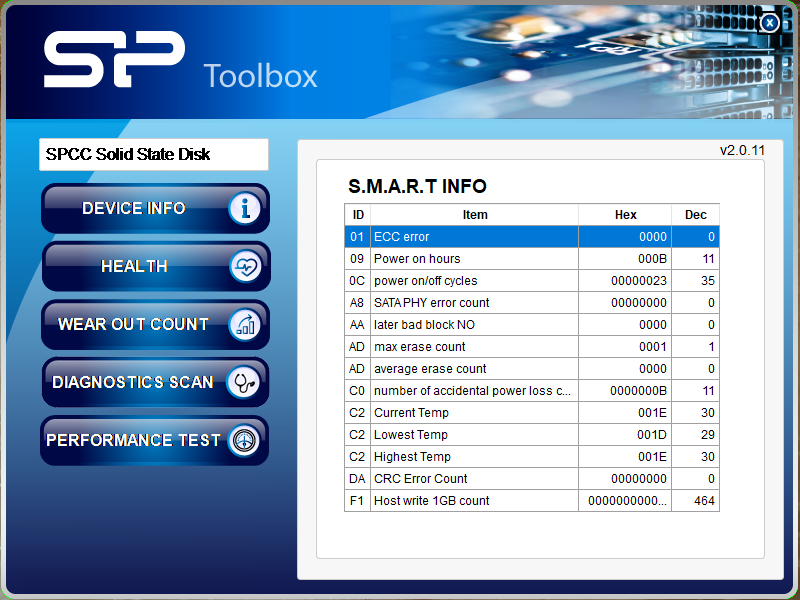Click the chart icon on Wear Out Count
Viewport: 800px width, 600px height.
pyautogui.click(x=245, y=324)
